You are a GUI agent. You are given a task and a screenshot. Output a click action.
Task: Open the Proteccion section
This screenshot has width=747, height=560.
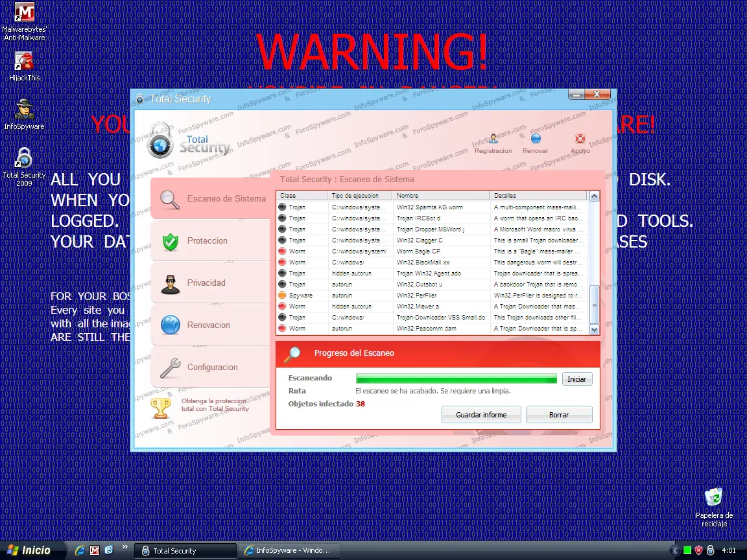coord(211,241)
